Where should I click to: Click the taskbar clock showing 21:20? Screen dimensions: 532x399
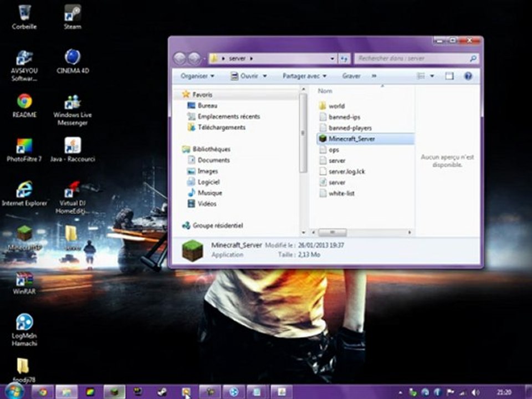504,392
